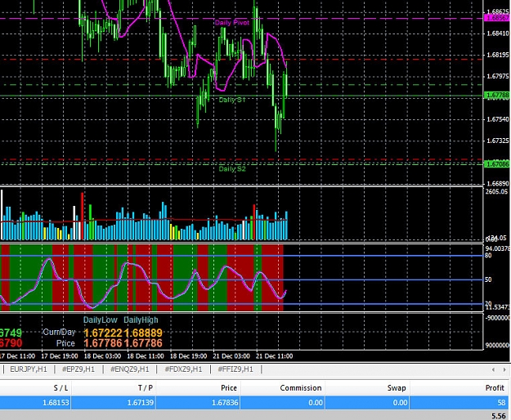Click the Daily S2 support label
511x420 pixels.
point(232,168)
